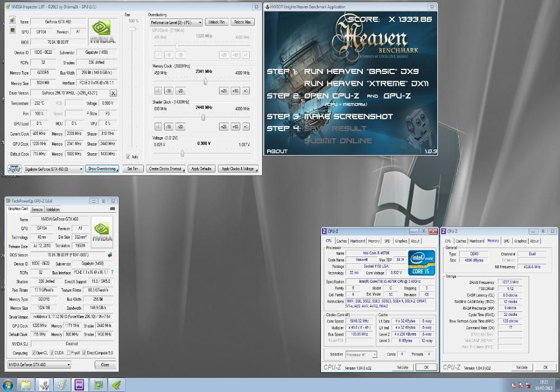Toggle the CUDA checkbox in GPU-Z
The width and height of the screenshot is (560, 392).
pyautogui.click(x=52, y=353)
